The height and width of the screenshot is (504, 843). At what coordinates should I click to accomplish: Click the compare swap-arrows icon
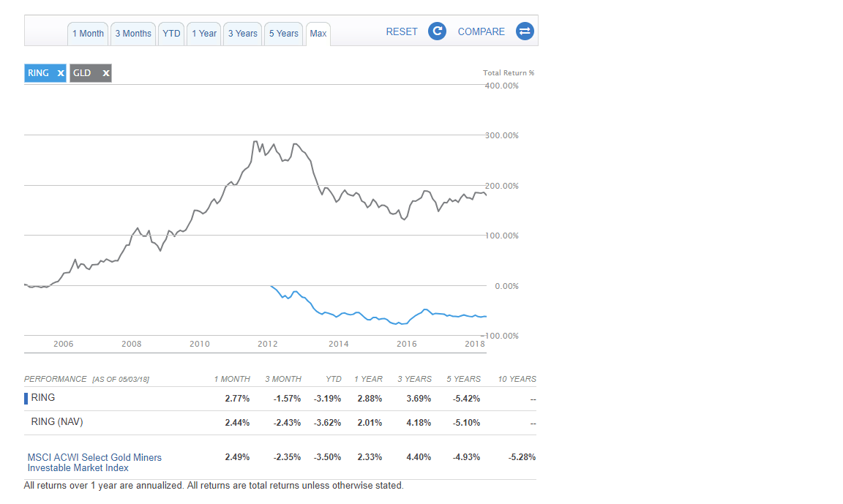tap(525, 31)
